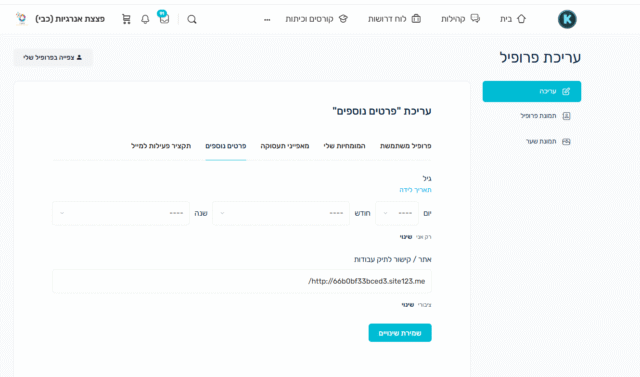This screenshot has width=640, height=377.
Task: Switch to מאפייני תעסוקה tab
Action: tap(285, 146)
